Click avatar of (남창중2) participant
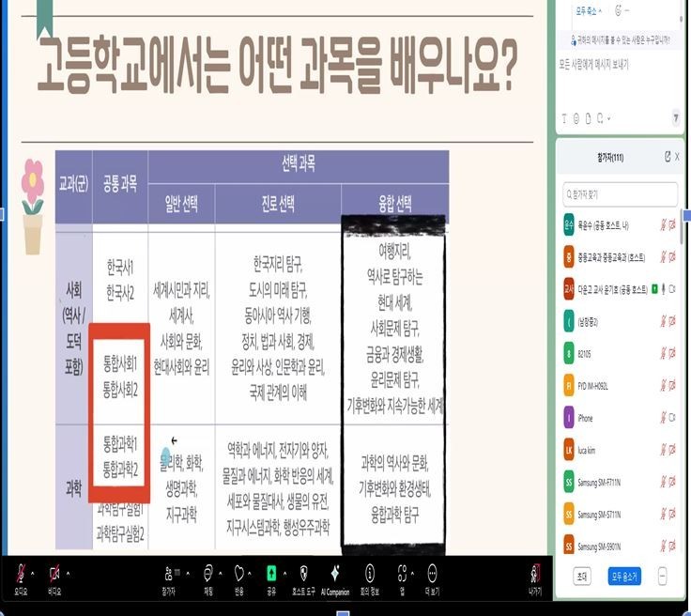Screen dimensions: 691x616 click(x=569, y=321)
